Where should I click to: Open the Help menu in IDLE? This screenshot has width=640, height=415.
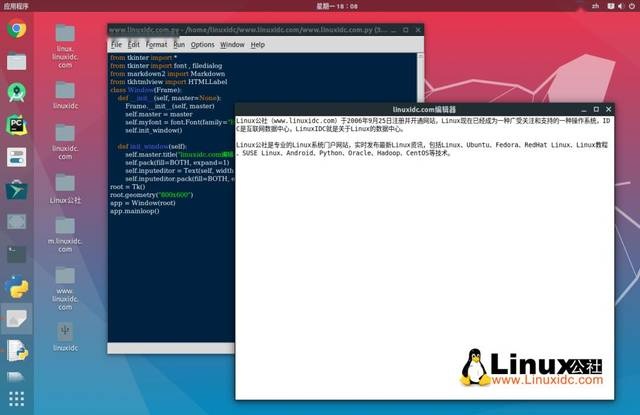pos(258,44)
